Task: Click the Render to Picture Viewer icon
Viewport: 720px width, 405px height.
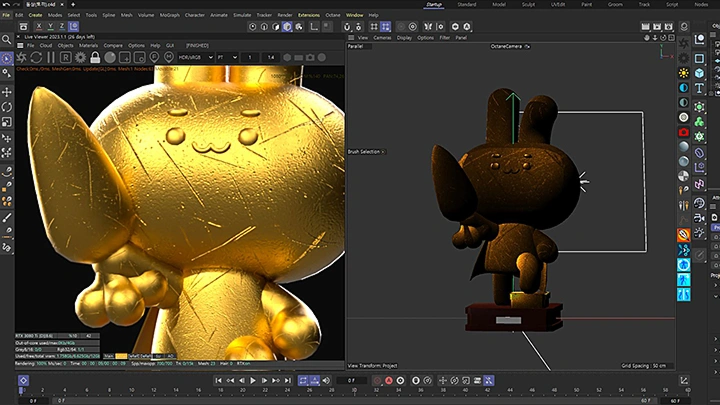Action: tap(657, 27)
